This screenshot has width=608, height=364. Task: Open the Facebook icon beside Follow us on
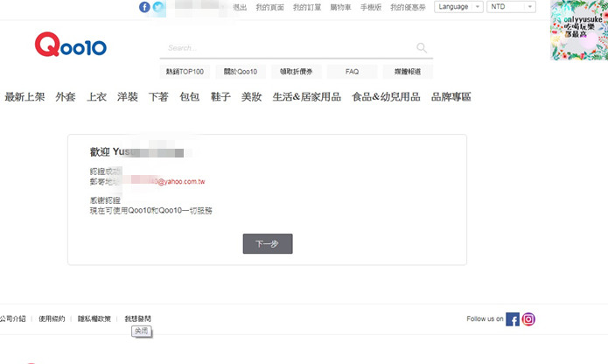(x=513, y=319)
